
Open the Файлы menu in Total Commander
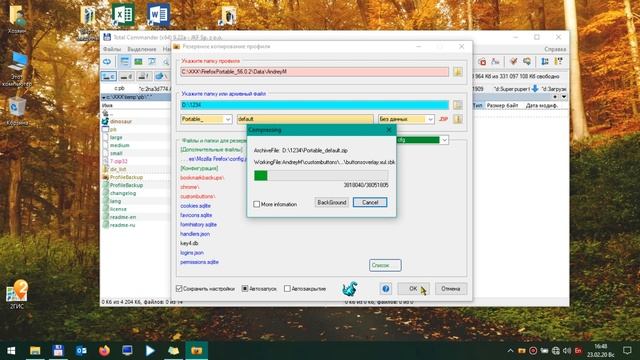[x=112, y=49]
